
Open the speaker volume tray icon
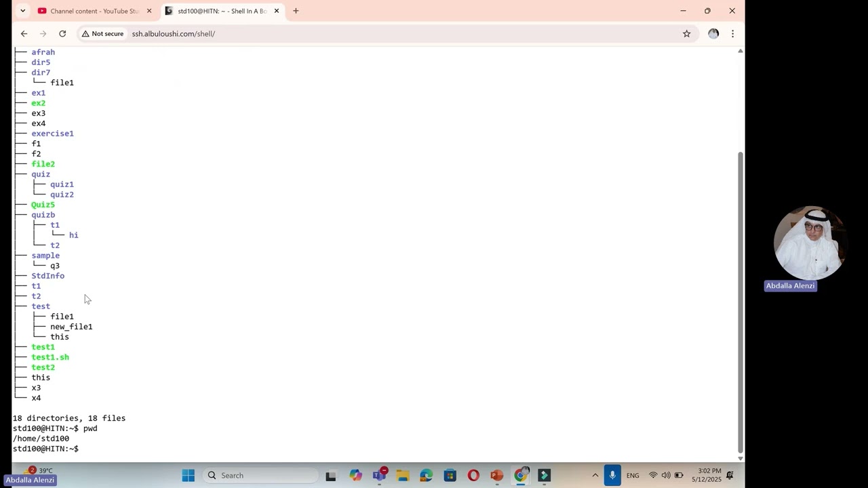666,475
